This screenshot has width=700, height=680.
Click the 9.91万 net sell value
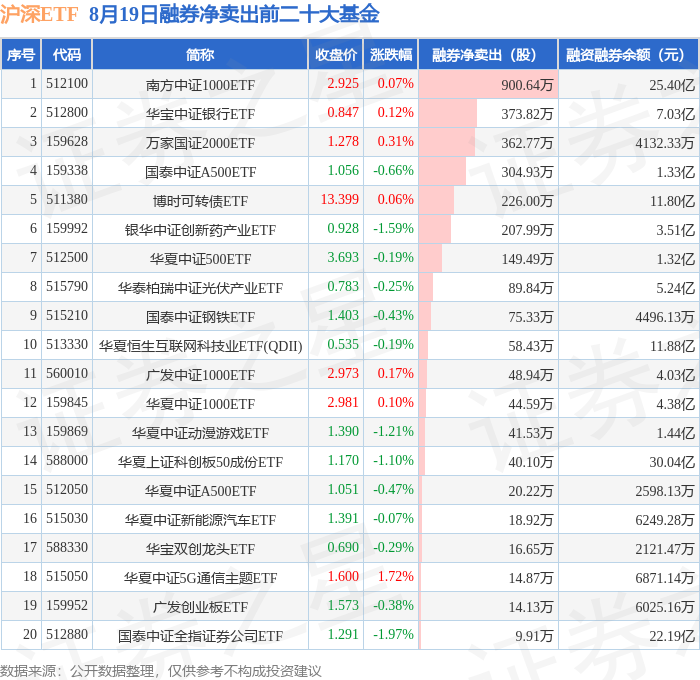(x=534, y=636)
